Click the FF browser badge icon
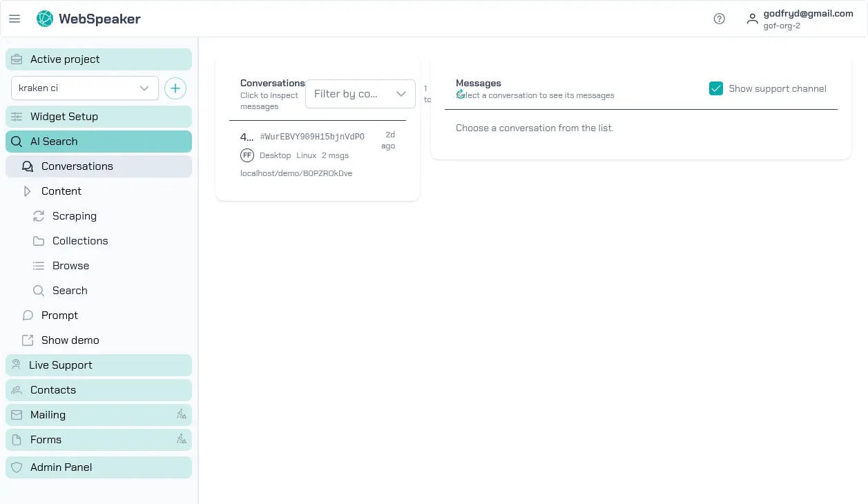The width and height of the screenshot is (868, 504). coord(247,155)
